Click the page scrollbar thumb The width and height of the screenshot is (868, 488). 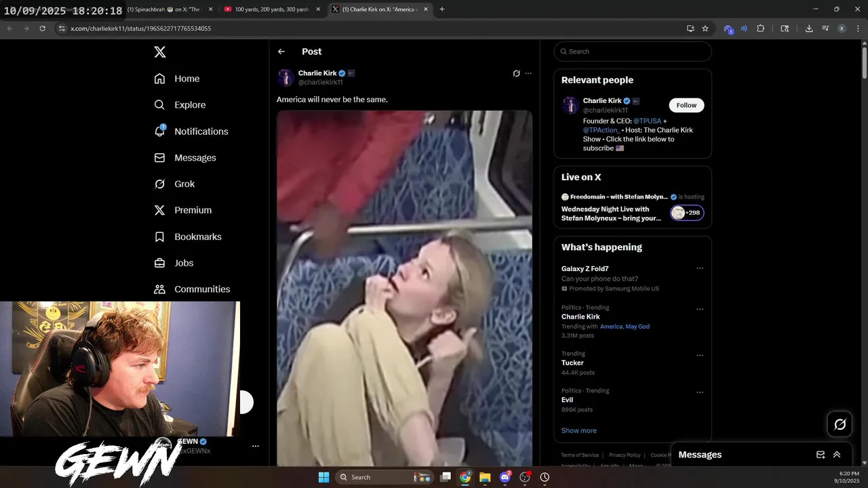(x=864, y=63)
